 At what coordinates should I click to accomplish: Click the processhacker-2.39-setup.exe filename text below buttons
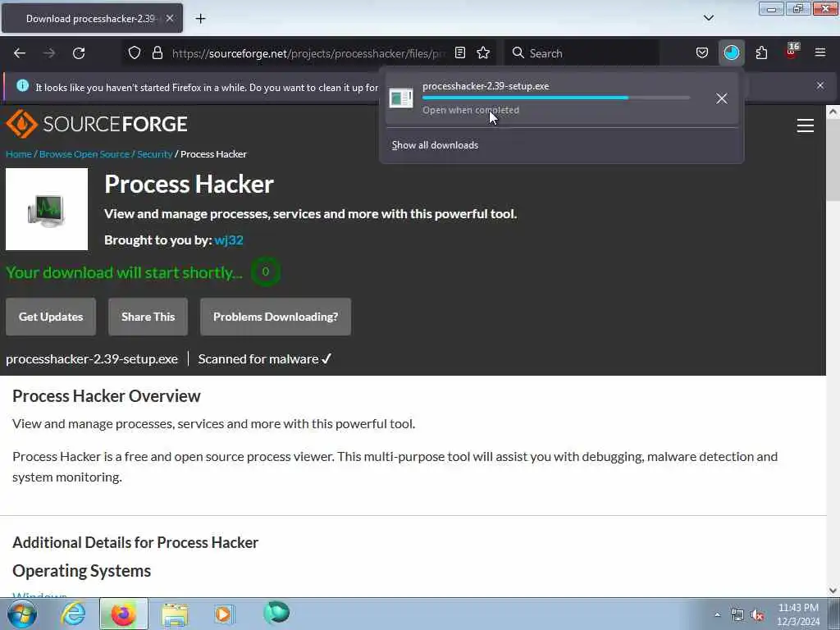click(x=92, y=359)
